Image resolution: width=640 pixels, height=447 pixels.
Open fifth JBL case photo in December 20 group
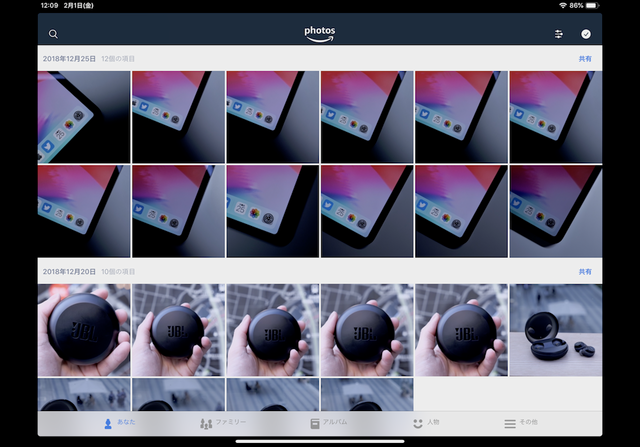coord(461,330)
